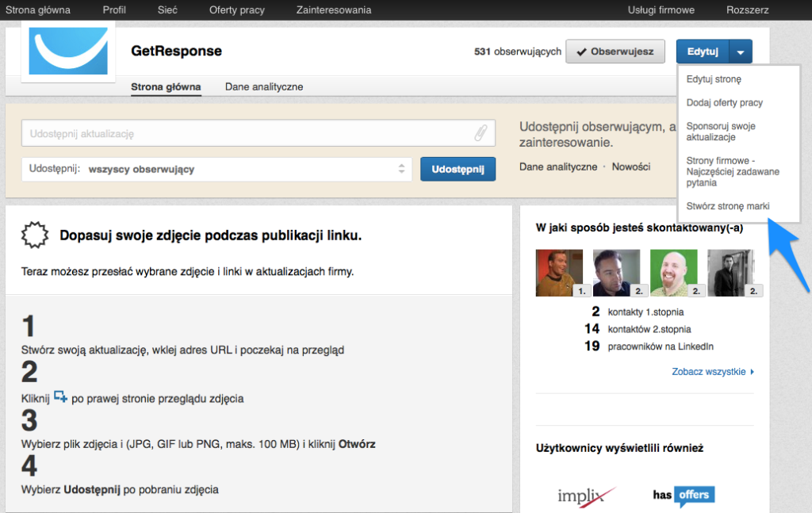812x513 pixels.
Task: Click the paperclip attachment icon
Action: (x=481, y=133)
